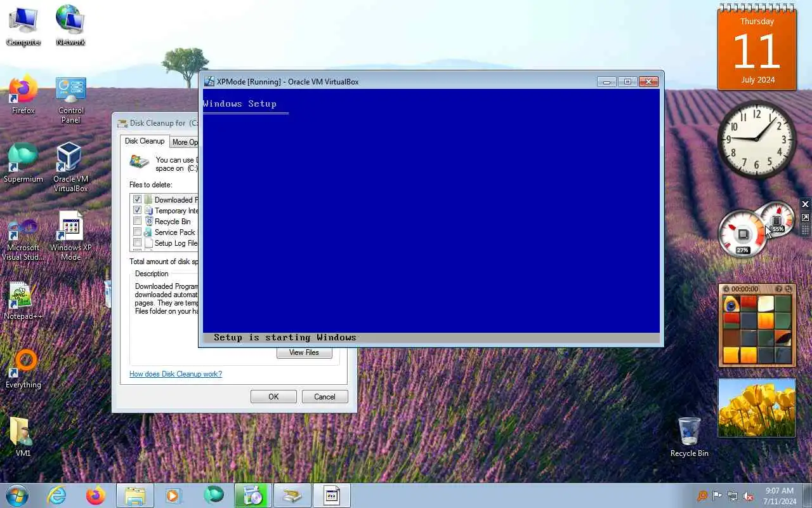Select the Supermium desktop shortcut

tap(23, 163)
